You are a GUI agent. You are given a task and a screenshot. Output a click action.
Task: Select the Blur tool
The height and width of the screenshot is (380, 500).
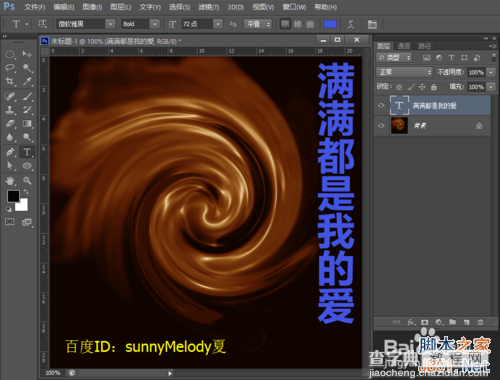click(10, 137)
